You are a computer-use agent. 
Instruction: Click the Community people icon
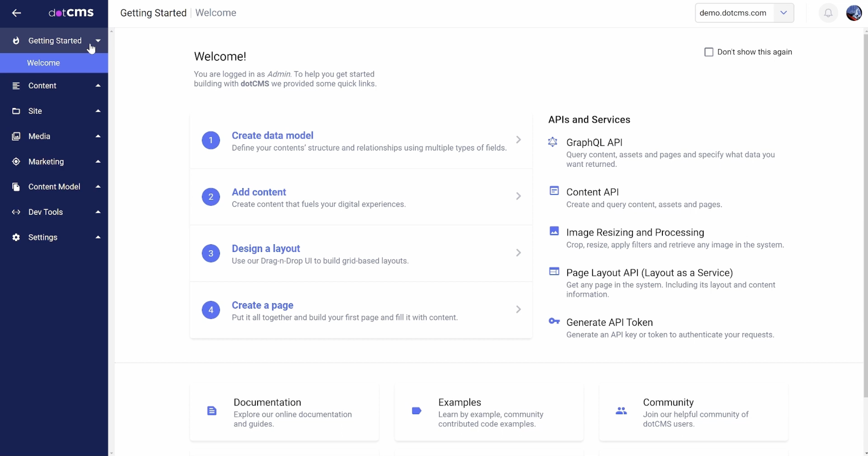pos(621,411)
